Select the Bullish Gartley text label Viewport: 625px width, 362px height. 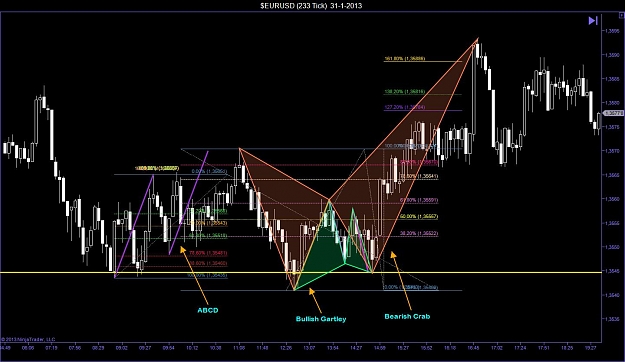(321, 319)
